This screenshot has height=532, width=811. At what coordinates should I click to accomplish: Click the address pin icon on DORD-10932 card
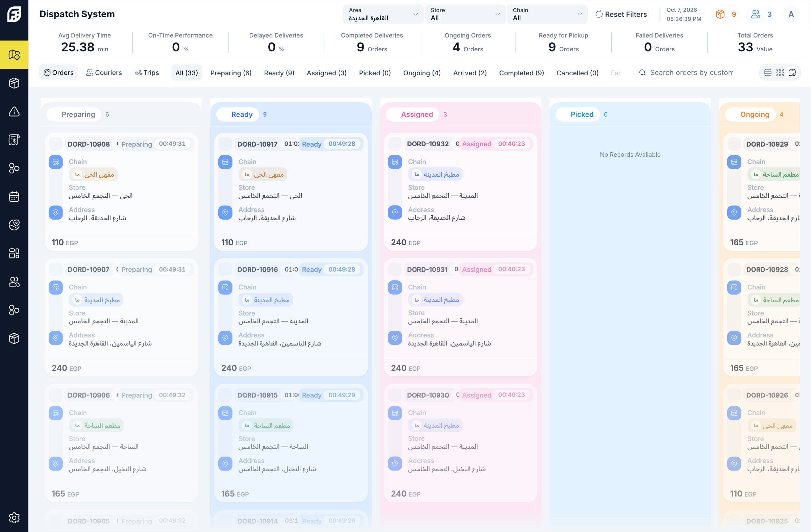[395, 212]
